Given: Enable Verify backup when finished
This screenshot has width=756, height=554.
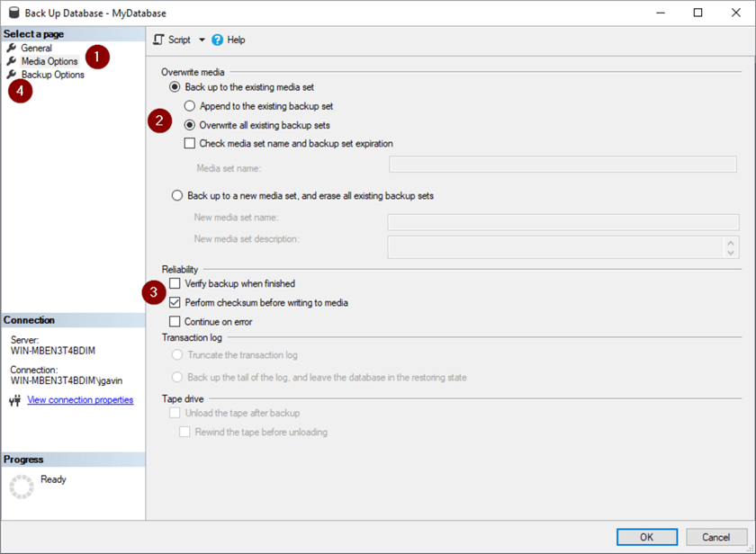Looking at the screenshot, I should pos(175,283).
